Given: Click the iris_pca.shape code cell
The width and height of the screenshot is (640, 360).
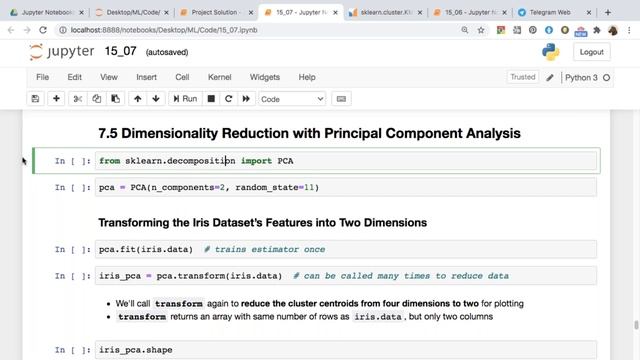Looking at the screenshot, I should (346, 350).
